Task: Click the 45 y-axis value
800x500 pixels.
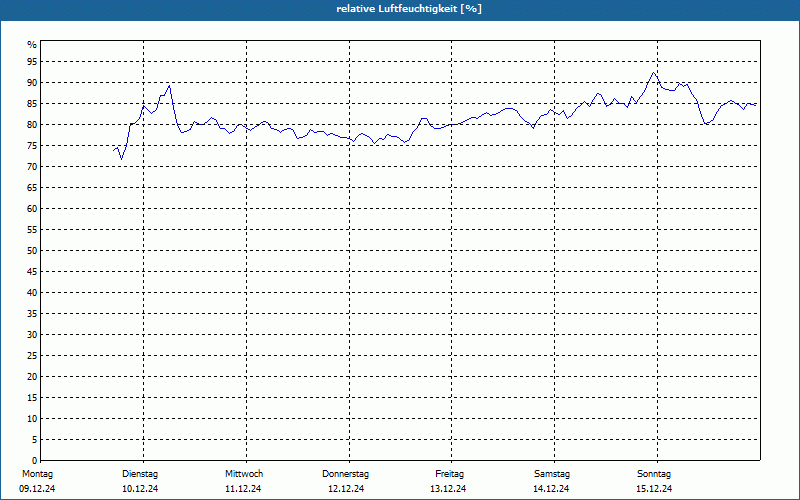Action: point(32,272)
